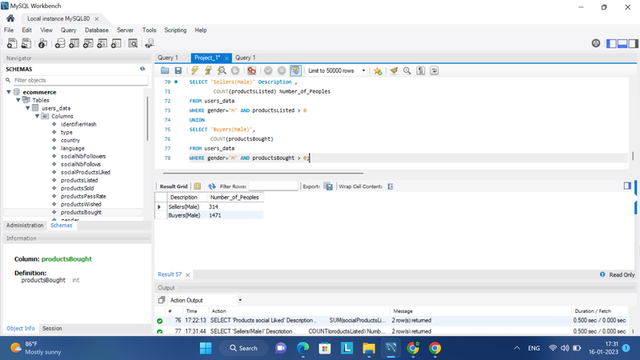Viewport: 640px width, 360px height.
Task: Open the Object Info tab
Action: (x=21, y=328)
